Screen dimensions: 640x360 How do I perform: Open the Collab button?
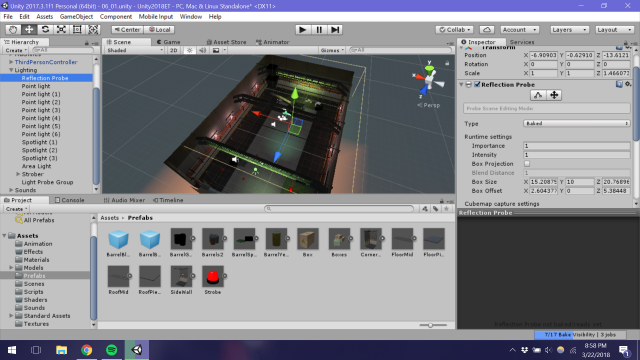pos(455,29)
